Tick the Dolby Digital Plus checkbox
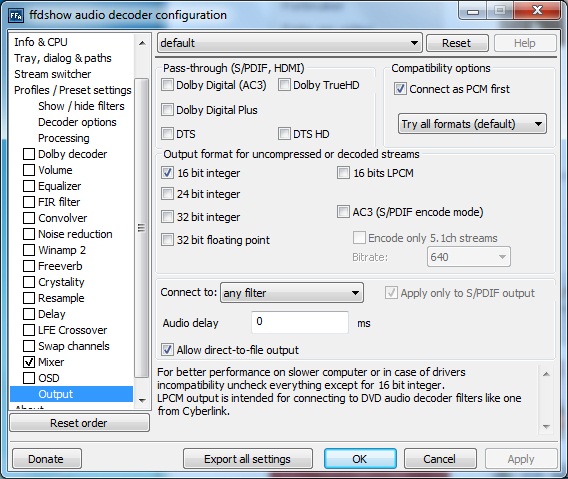Viewport: 568px width, 479px height. pos(167,110)
